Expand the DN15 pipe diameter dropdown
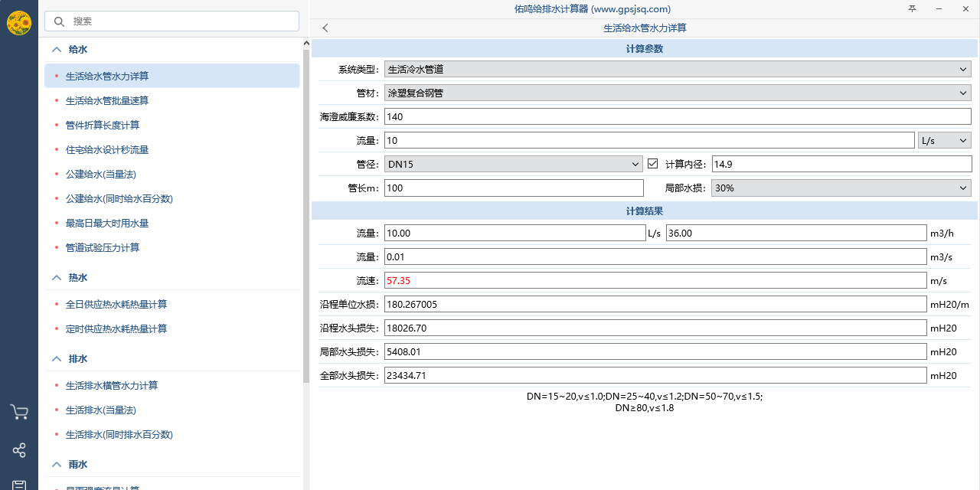980x490 pixels. pos(514,164)
